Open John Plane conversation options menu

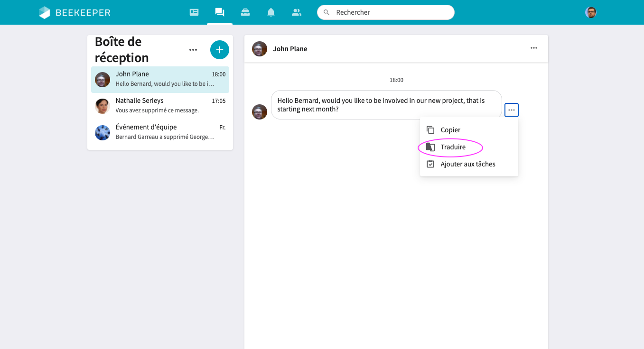click(x=534, y=48)
